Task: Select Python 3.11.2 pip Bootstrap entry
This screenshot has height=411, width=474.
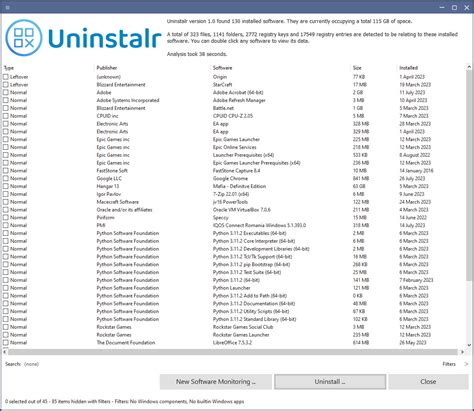Action: pyautogui.click(x=251, y=265)
